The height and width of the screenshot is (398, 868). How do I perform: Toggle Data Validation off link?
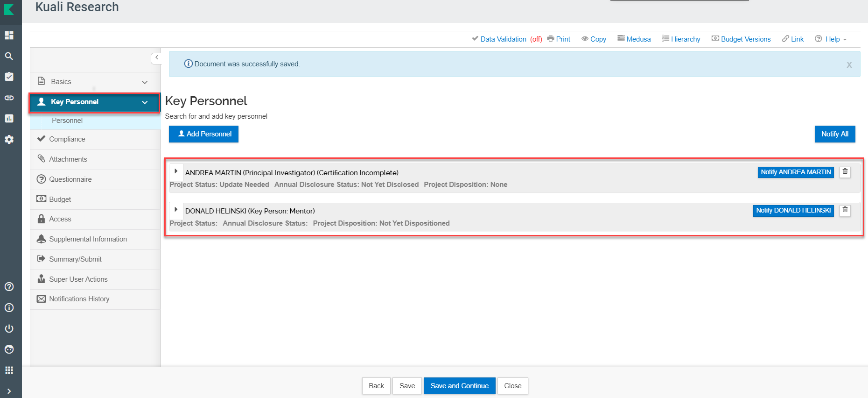click(x=507, y=39)
